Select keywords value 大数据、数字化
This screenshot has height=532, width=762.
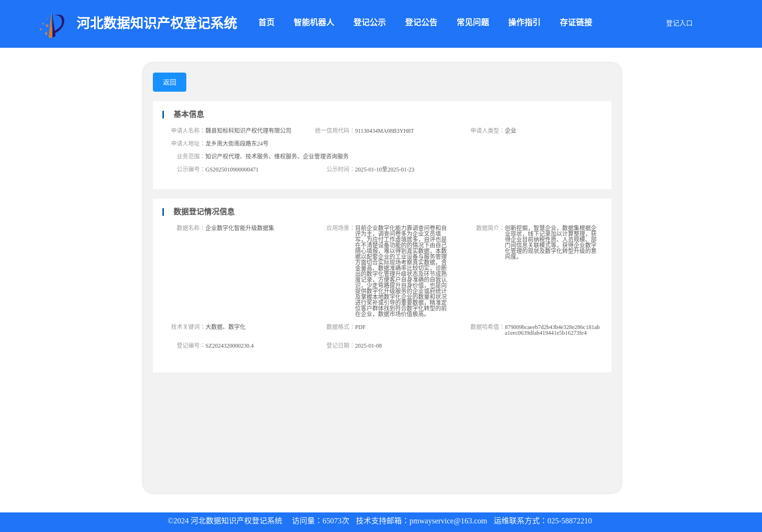pyautogui.click(x=225, y=327)
